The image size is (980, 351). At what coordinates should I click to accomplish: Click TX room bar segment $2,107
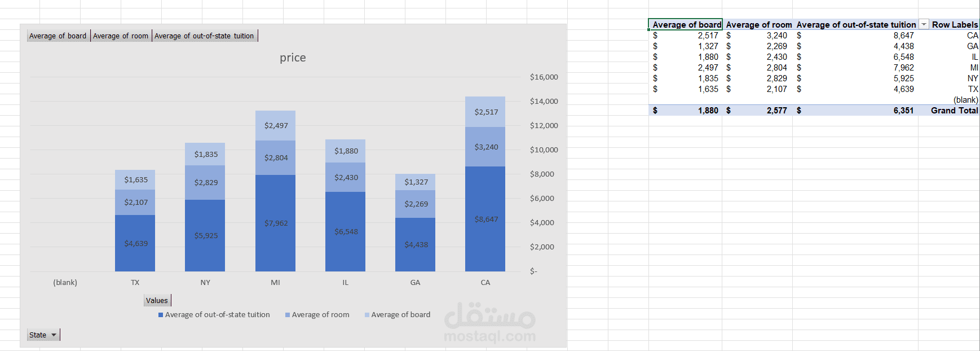coord(135,202)
